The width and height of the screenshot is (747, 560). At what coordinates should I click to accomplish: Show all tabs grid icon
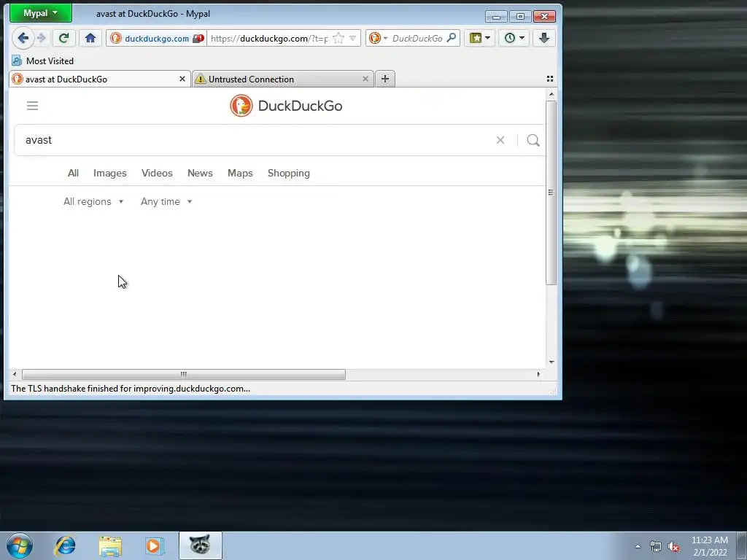point(550,79)
